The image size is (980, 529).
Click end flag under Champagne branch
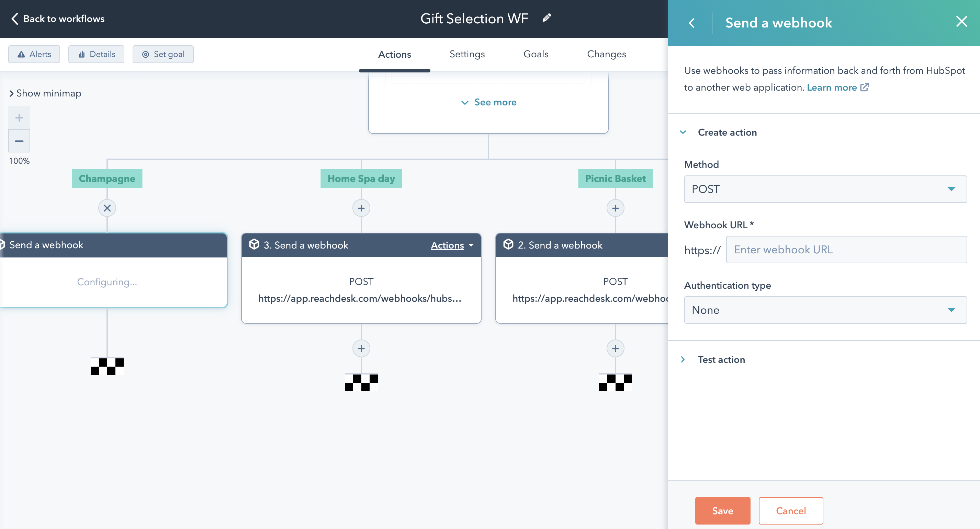click(107, 366)
